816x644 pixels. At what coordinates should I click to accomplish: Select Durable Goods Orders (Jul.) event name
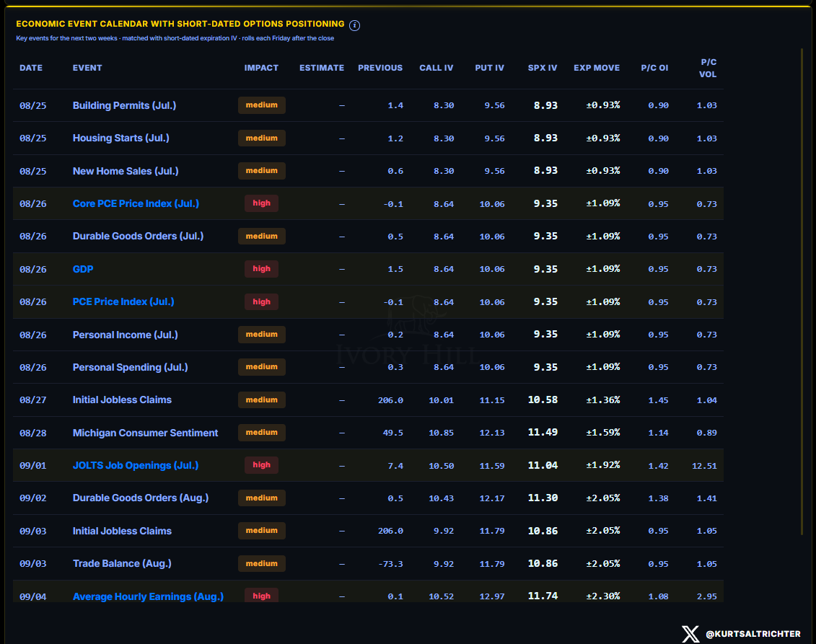pyautogui.click(x=138, y=236)
